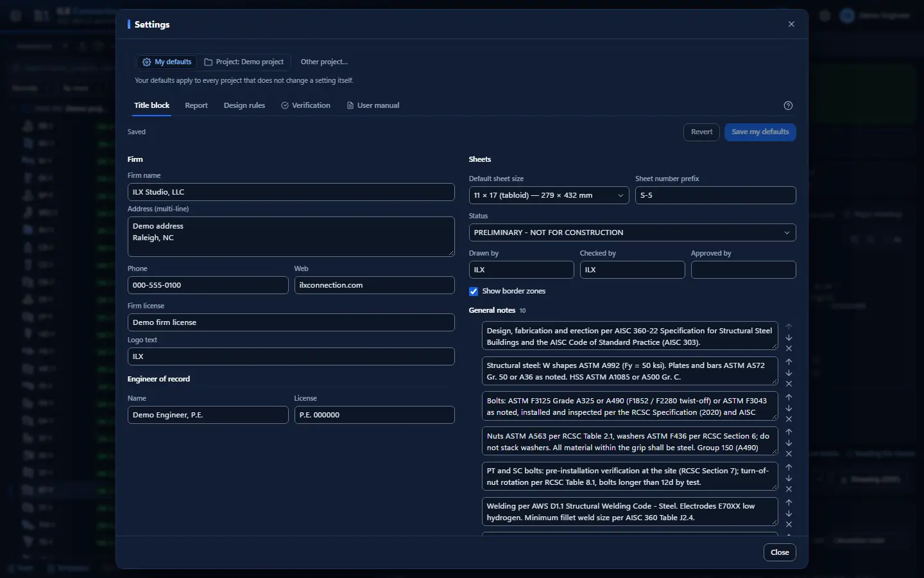Viewport: 924px width, 578px height.
Task: Delete the AISC 360-22 design note
Action: (789, 349)
